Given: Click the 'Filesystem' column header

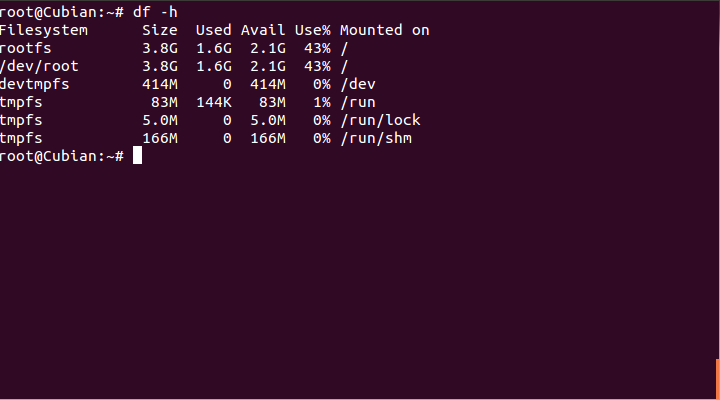Looking at the screenshot, I should tap(44, 31).
